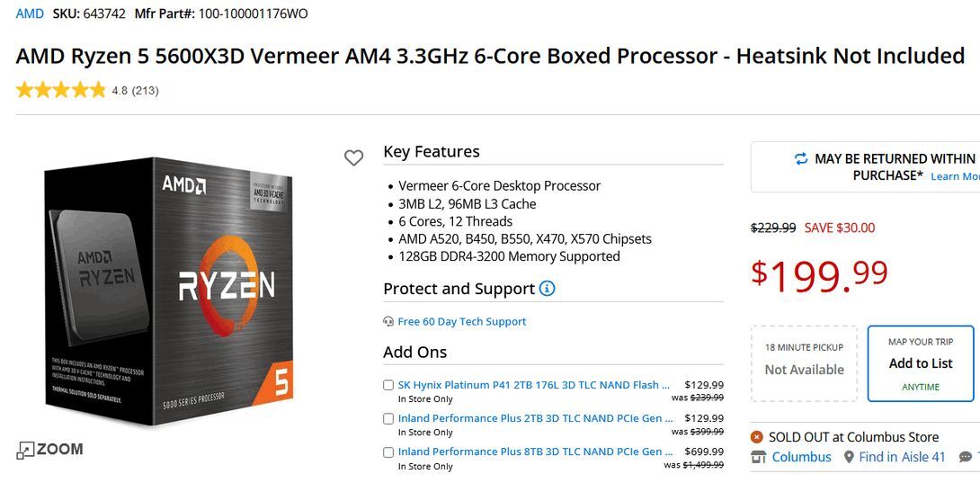The width and height of the screenshot is (980, 483).
Task: Check Inland Performance Plus 2TB add-on box
Action: pyautogui.click(x=388, y=418)
